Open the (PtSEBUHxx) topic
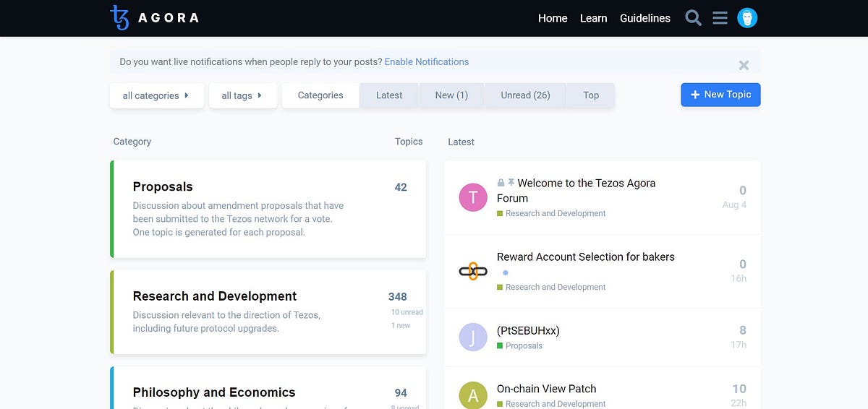The image size is (868, 409). coord(528,330)
